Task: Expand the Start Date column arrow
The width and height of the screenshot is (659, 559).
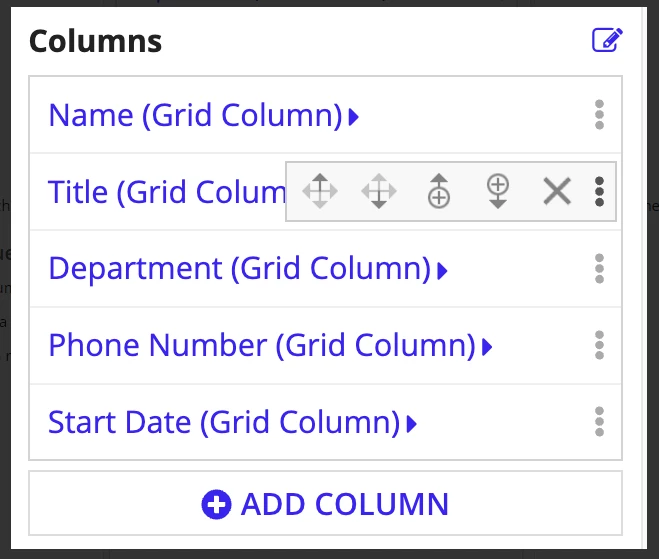Action: point(412,424)
